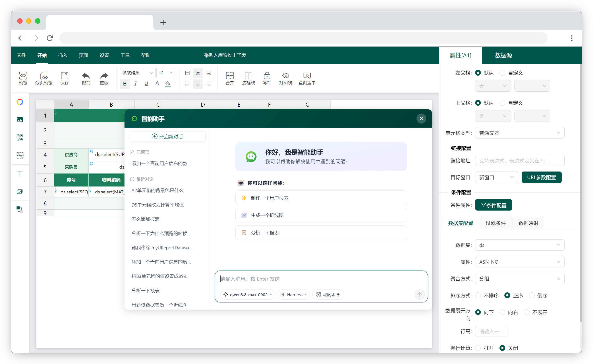This screenshot has height=364, width=593.
Task: Toggle the 打印线 print line icon
Action: 286,78
